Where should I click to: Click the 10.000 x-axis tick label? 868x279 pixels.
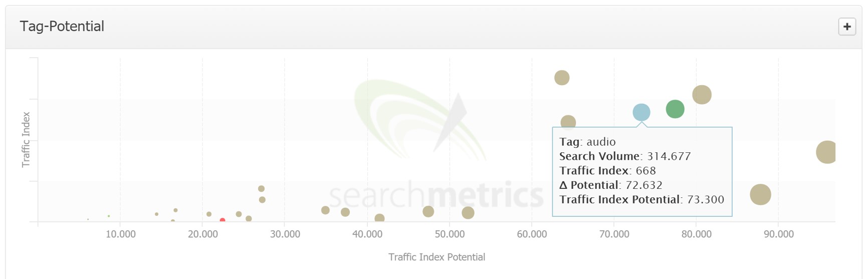pyautogui.click(x=120, y=234)
